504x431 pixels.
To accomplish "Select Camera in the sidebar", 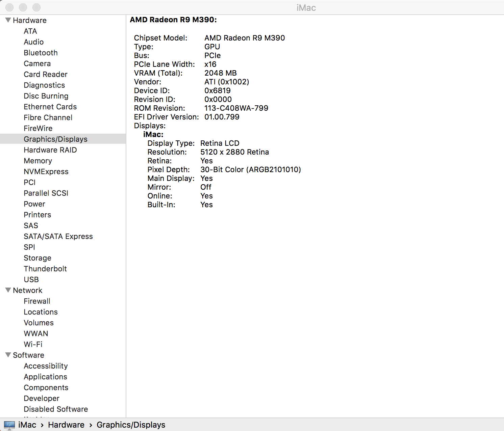I will [x=37, y=63].
